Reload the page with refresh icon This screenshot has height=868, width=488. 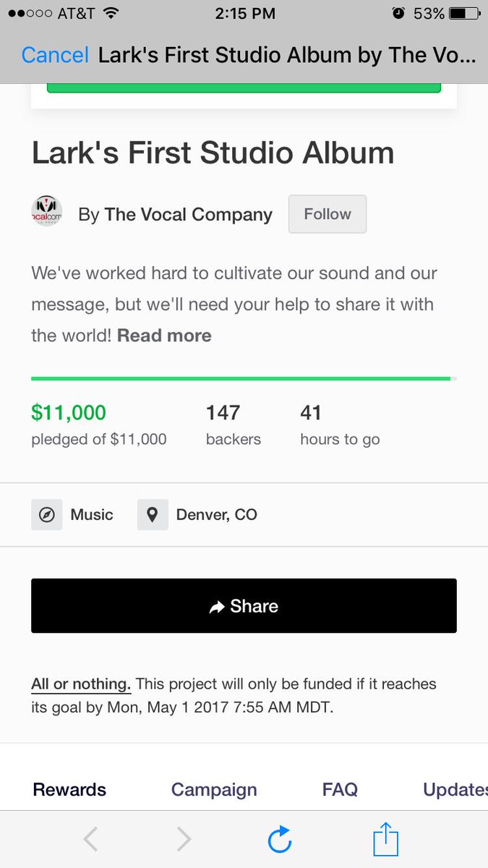pos(279,839)
